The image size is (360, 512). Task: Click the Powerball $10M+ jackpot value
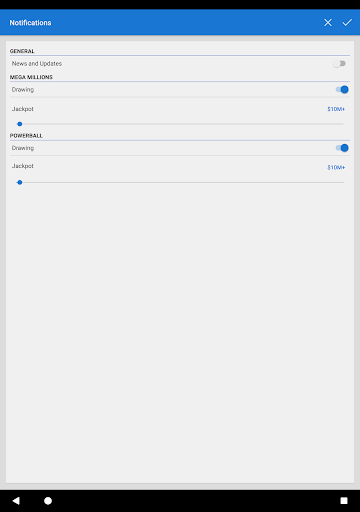[x=336, y=167]
